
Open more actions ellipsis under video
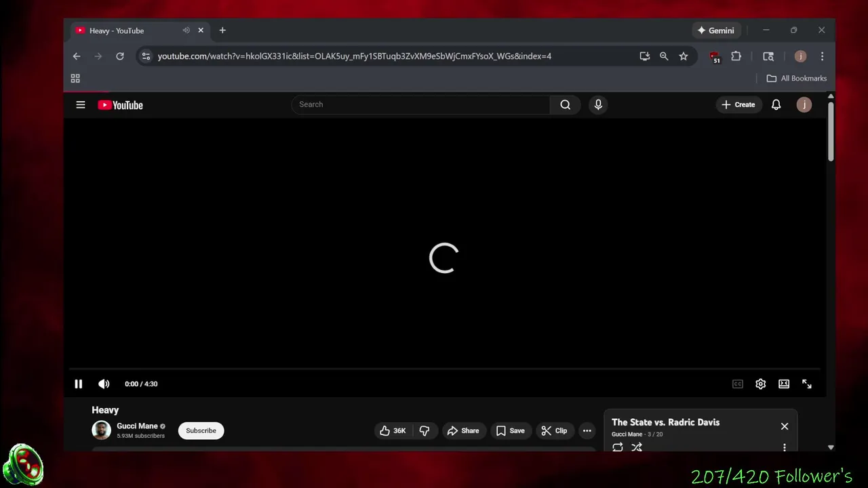pos(587,430)
